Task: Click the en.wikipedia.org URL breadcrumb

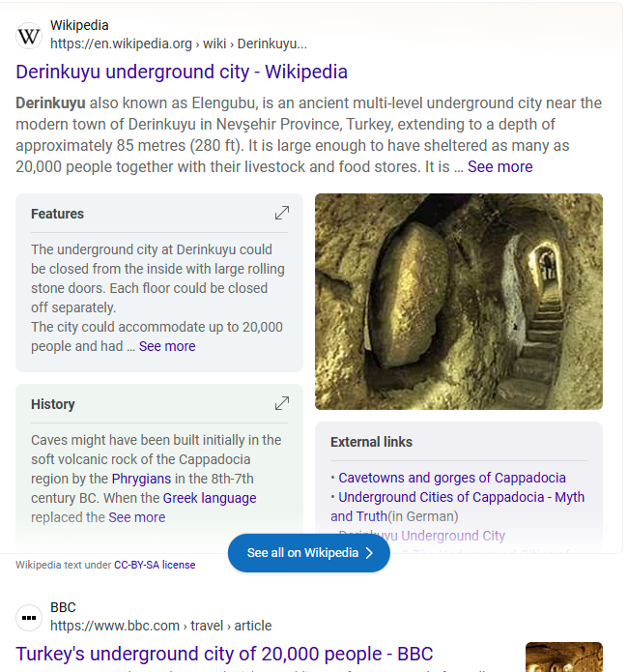Action: (x=178, y=44)
